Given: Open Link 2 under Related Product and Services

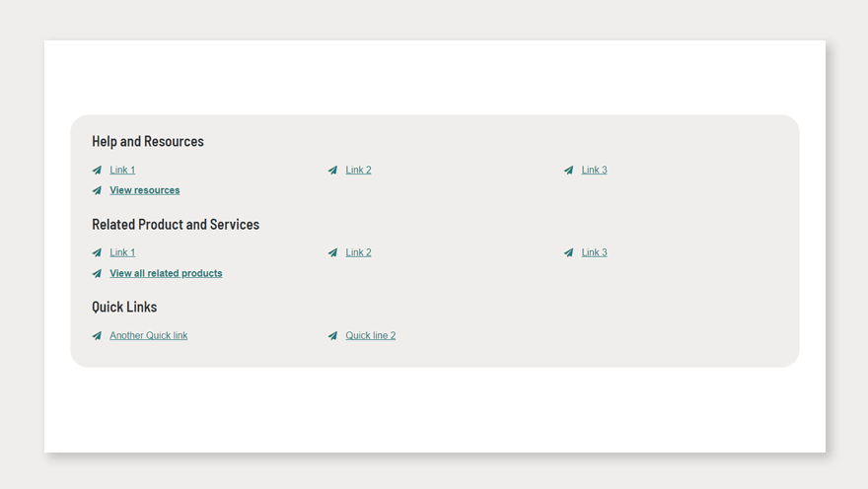Looking at the screenshot, I should click(358, 253).
